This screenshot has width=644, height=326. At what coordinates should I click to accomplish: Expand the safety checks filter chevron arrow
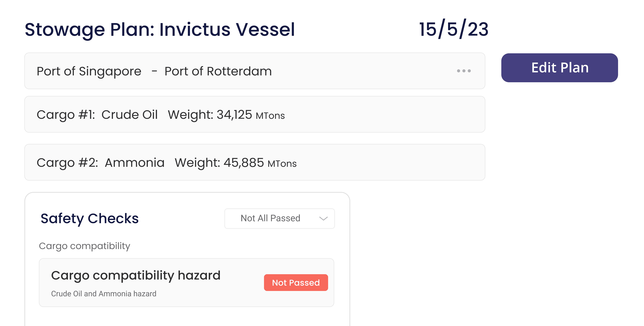point(323,219)
